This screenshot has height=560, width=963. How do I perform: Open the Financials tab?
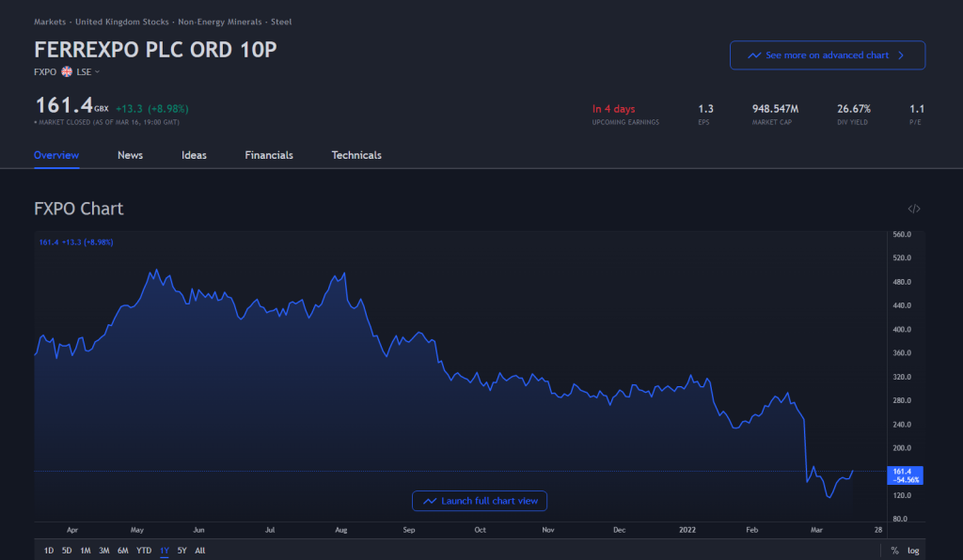pos(269,155)
